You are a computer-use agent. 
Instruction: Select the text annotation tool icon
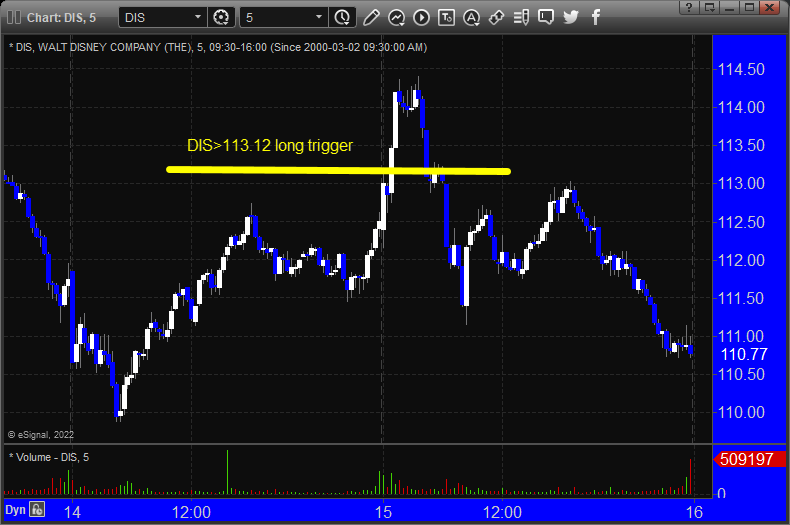pyautogui.click(x=446, y=18)
